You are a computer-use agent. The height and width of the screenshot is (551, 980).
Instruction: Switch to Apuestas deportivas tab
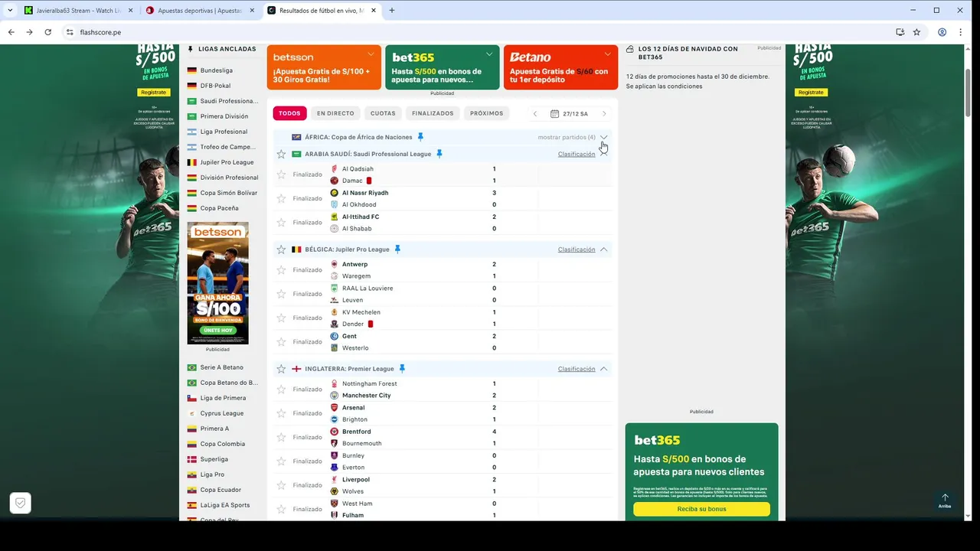199,11
